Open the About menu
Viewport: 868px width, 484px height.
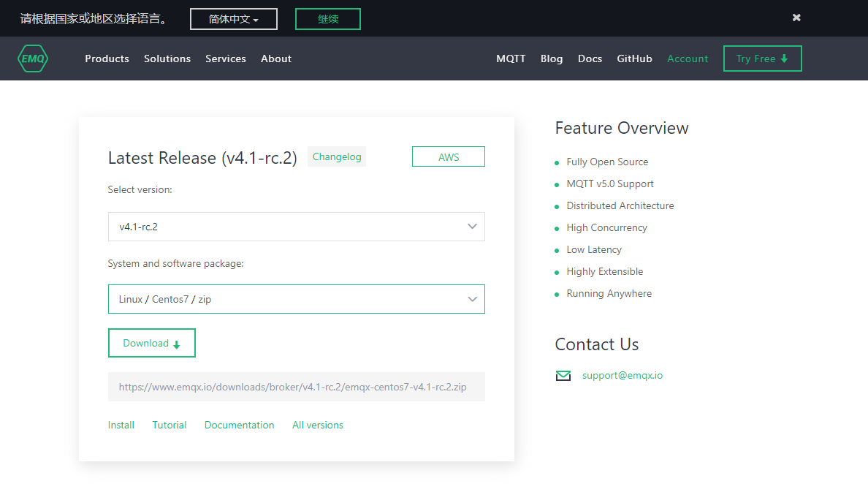276,58
